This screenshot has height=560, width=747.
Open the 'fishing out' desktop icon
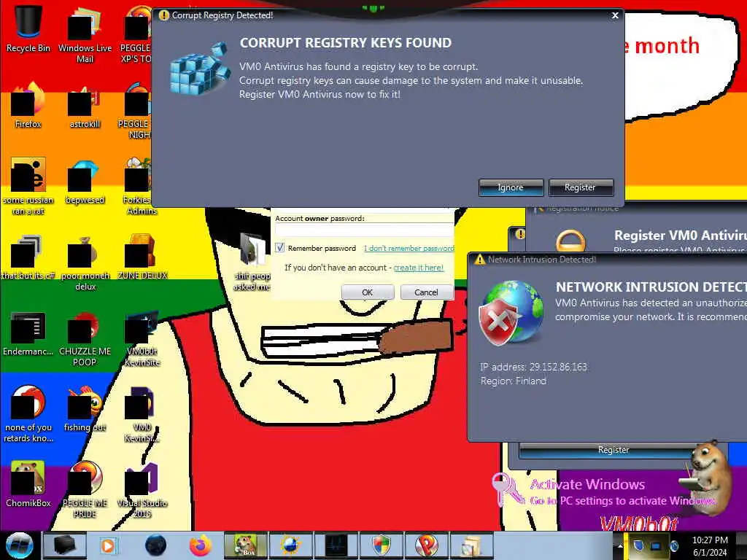(x=85, y=408)
